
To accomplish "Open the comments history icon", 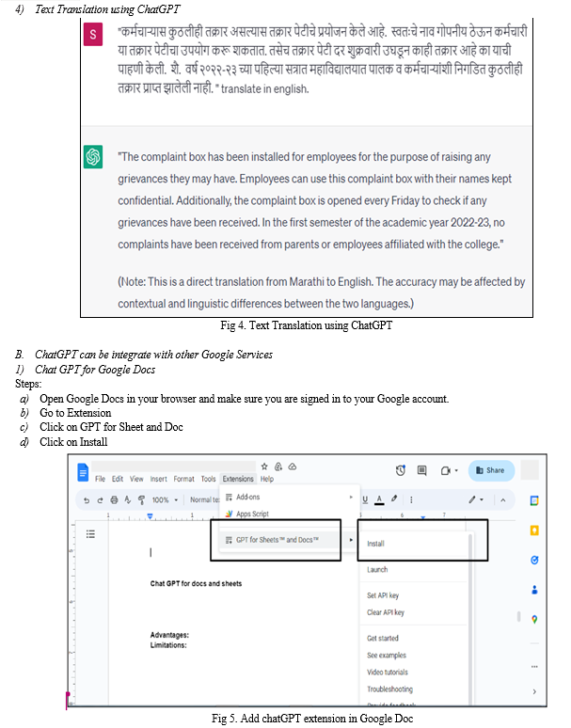I will (422, 471).
